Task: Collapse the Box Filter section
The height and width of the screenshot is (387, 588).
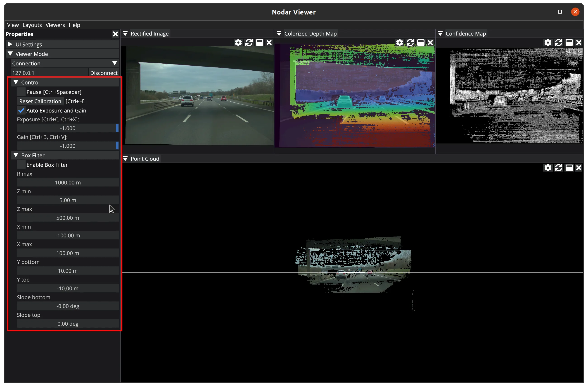Action: [x=16, y=155]
